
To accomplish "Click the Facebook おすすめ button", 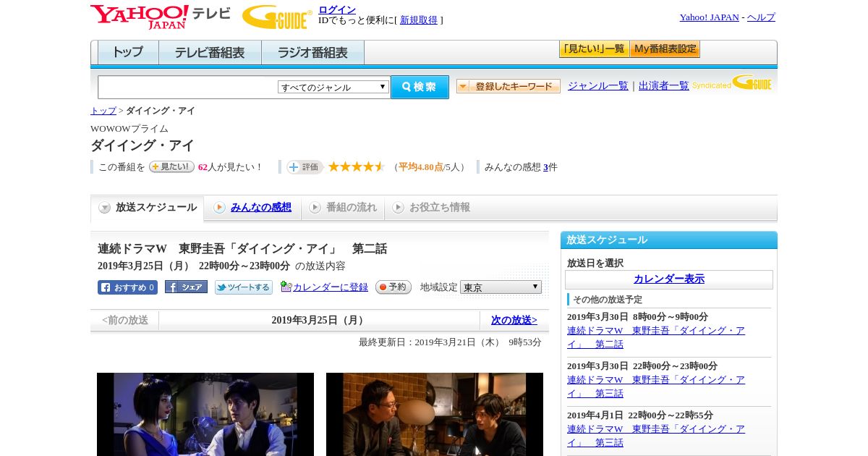I will [x=127, y=287].
